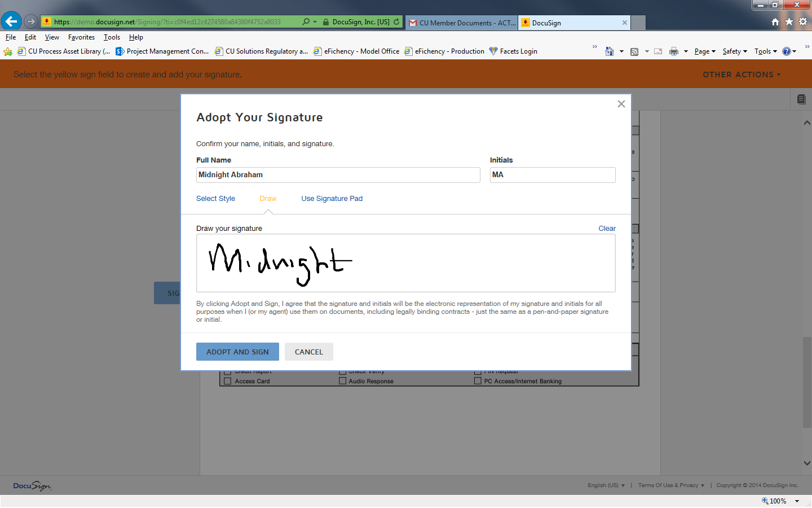Click the command bar Home icon
Image resolution: width=812 pixels, height=508 pixels.
(x=609, y=51)
